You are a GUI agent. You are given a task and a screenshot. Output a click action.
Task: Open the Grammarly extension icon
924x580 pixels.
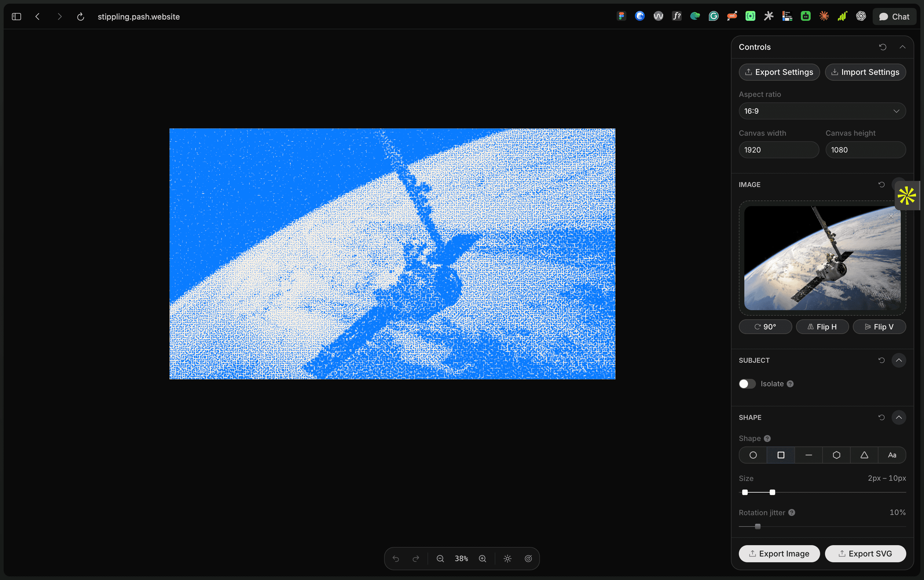click(x=713, y=16)
